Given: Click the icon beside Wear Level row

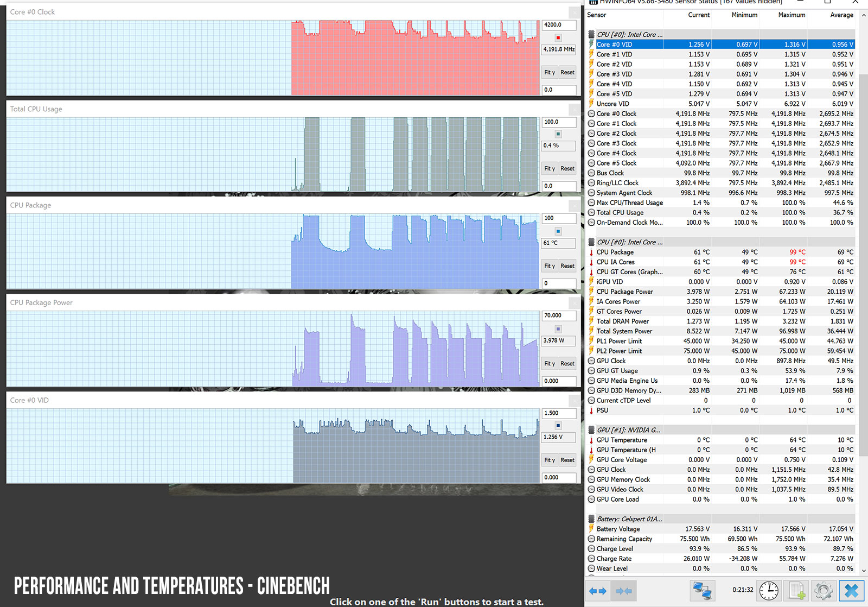Looking at the screenshot, I should (x=591, y=568).
